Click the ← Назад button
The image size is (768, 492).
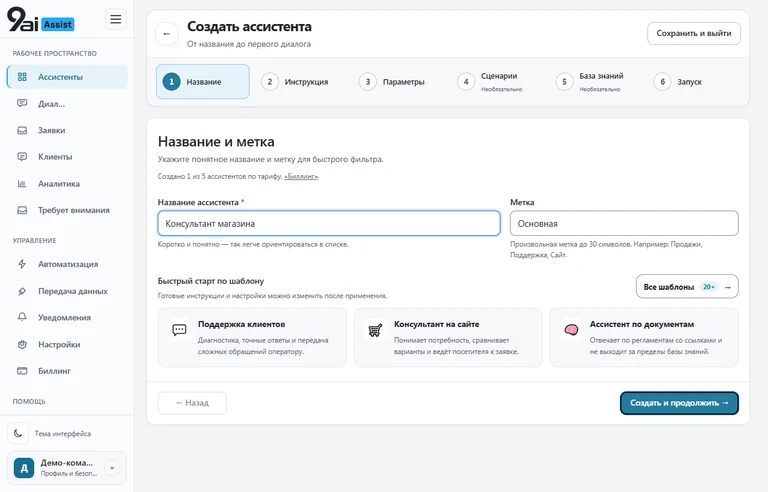192,403
